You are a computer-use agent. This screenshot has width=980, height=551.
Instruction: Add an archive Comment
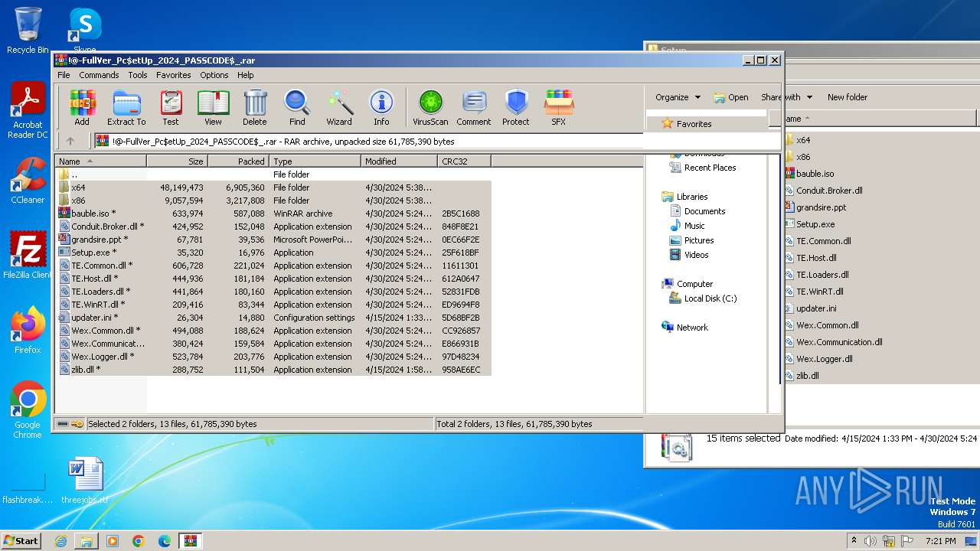(x=474, y=108)
